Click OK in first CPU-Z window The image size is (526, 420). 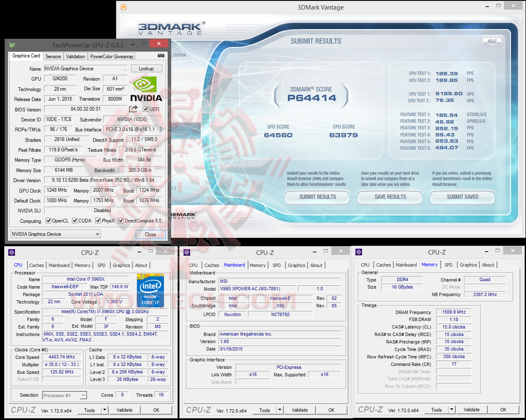click(156, 410)
